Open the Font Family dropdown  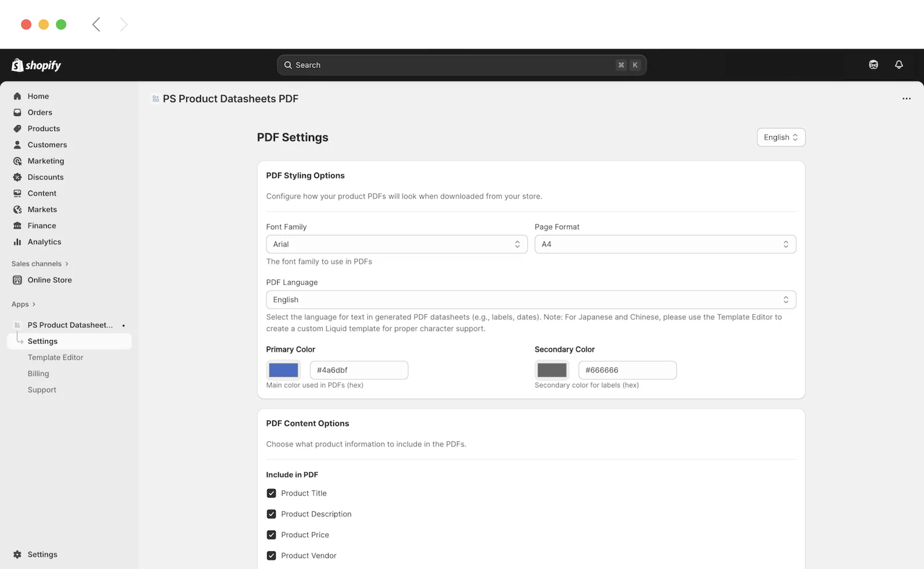tap(396, 244)
